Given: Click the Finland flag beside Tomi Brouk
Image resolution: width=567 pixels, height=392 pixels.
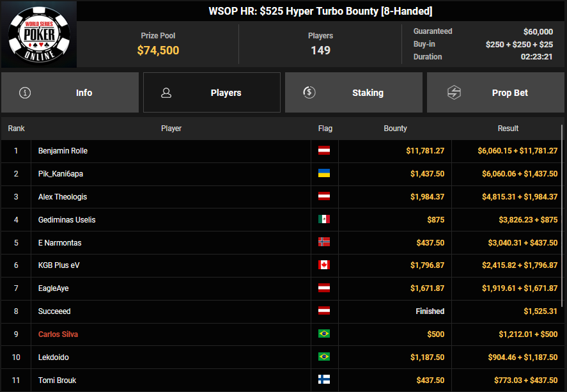Looking at the screenshot, I should [324, 380].
